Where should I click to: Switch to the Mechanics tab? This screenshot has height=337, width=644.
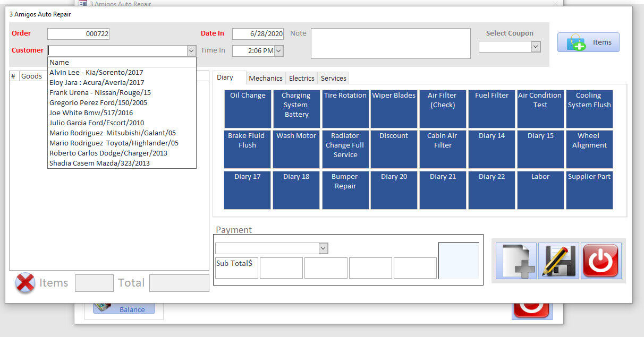[266, 78]
